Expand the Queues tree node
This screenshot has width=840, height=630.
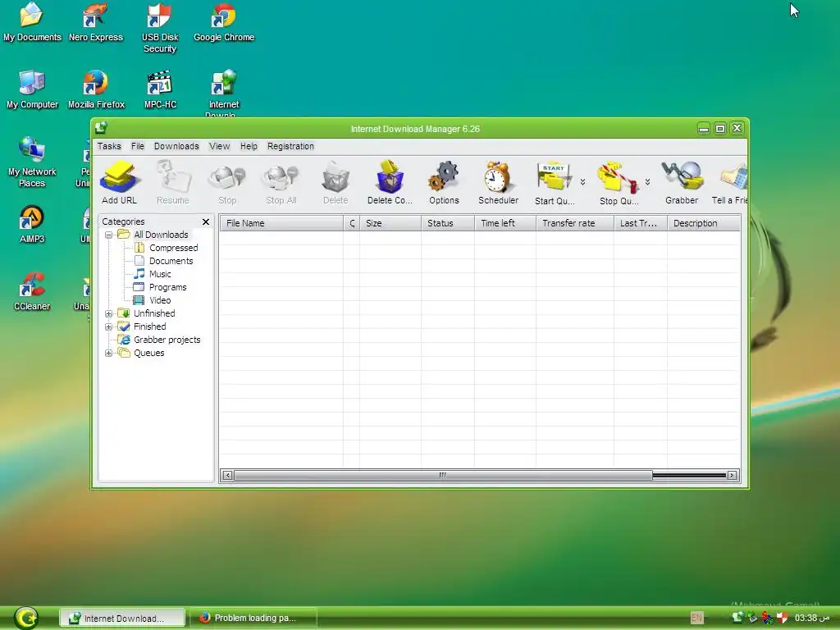109,353
